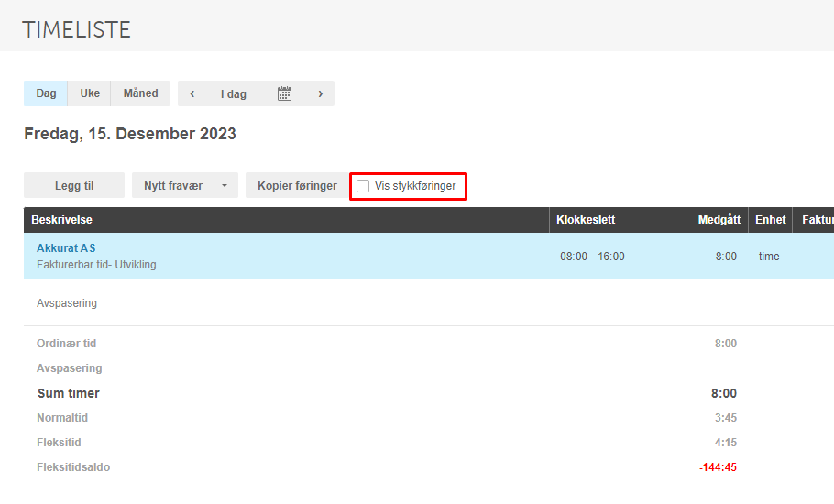
Task: Go to previous day arrow
Action: tap(192, 93)
